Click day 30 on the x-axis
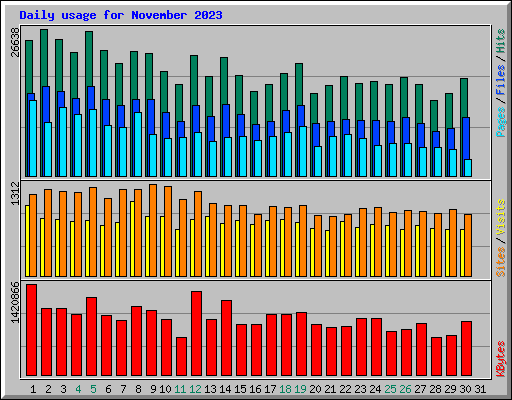 point(465,389)
